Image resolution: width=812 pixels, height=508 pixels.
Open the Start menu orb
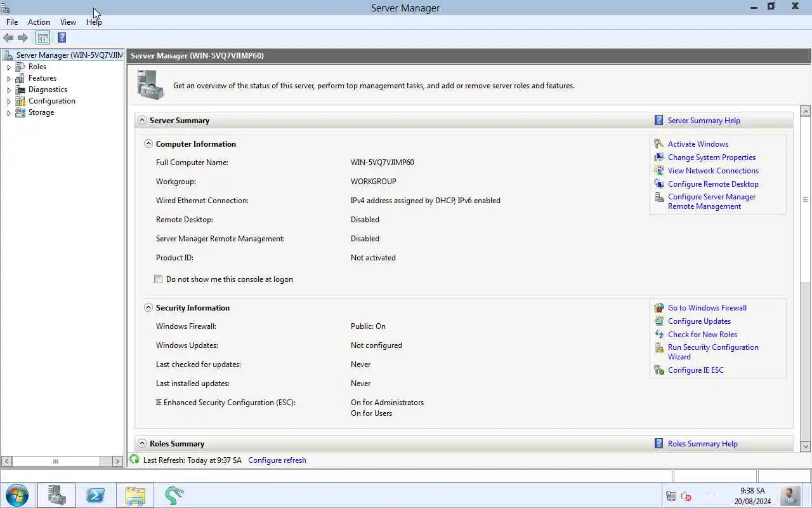tap(17, 495)
